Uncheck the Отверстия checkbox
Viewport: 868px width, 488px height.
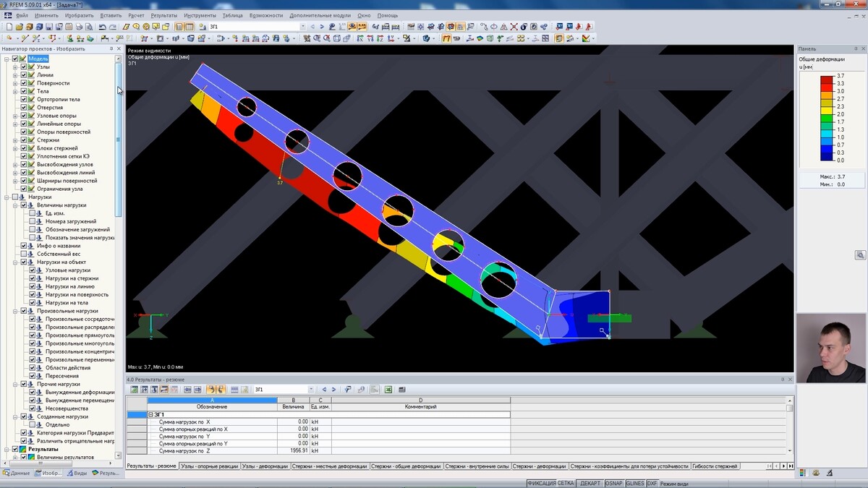(x=24, y=108)
